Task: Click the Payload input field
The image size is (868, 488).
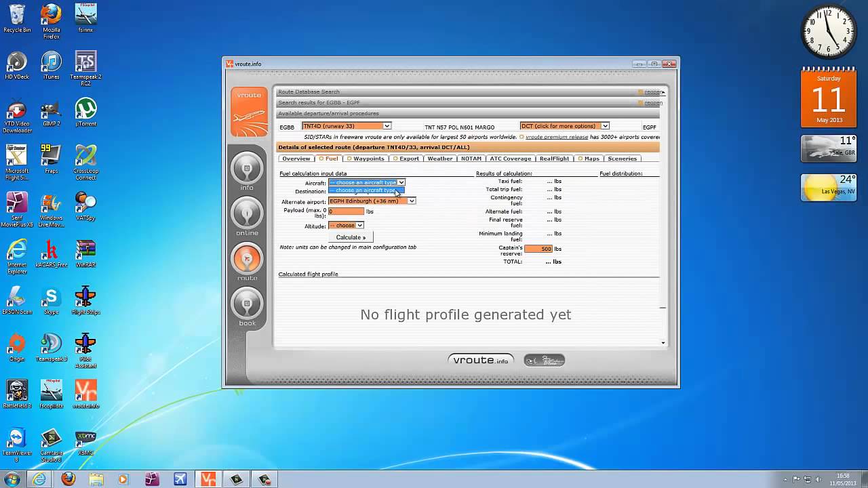Action: click(347, 211)
